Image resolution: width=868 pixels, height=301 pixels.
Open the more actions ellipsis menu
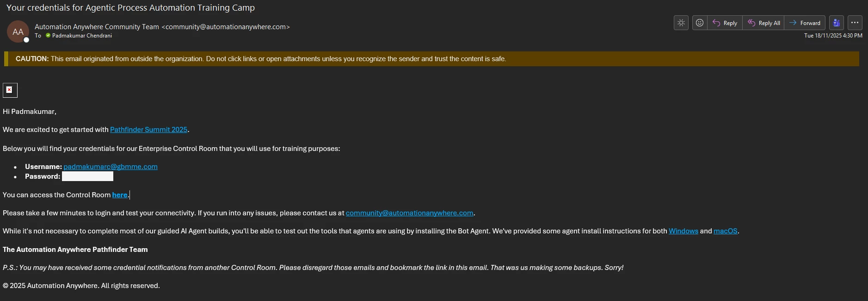click(x=855, y=23)
